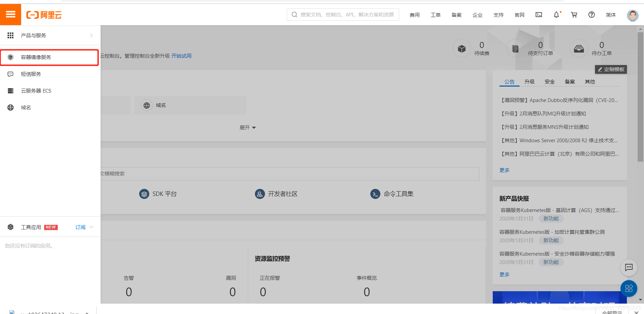
Task: Click the orange hamburger menu button
Action: 10,14
